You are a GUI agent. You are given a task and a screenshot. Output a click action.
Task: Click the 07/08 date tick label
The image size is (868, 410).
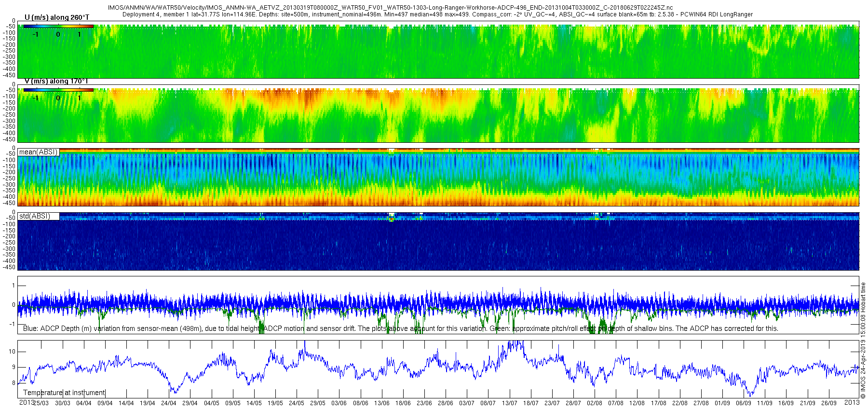[615, 403]
